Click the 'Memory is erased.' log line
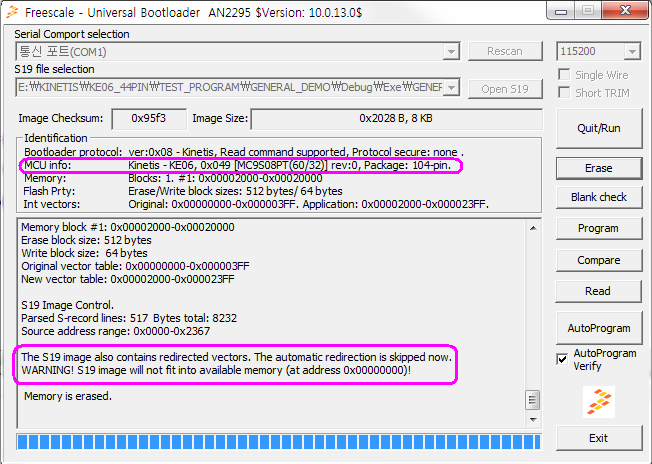Viewport: 652px width, 464px height. [68, 396]
